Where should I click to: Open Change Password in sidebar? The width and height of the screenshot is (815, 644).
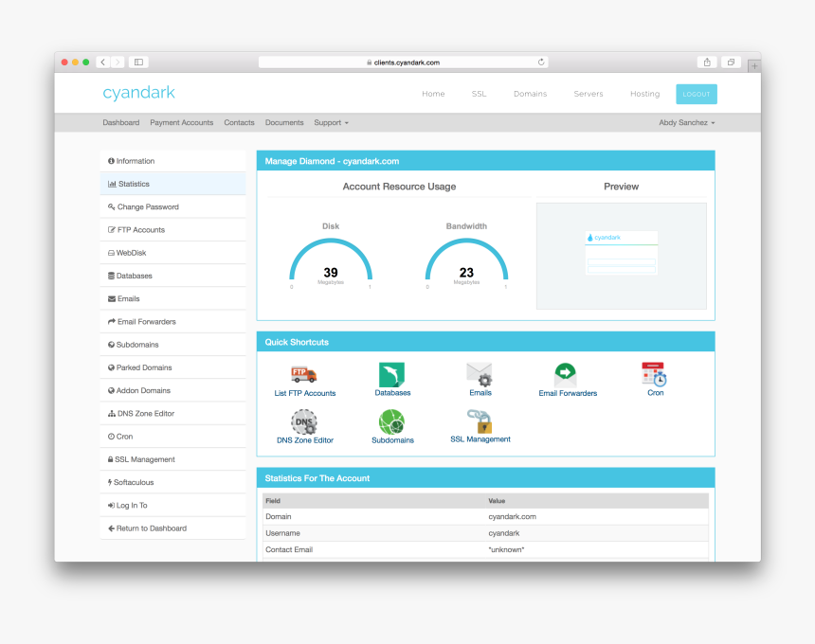(173, 206)
